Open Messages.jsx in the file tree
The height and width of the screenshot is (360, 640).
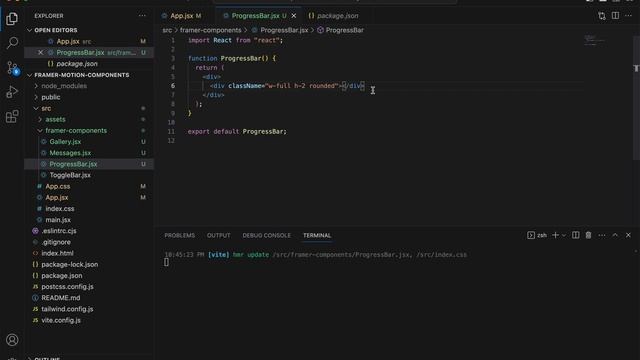point(70,153)
